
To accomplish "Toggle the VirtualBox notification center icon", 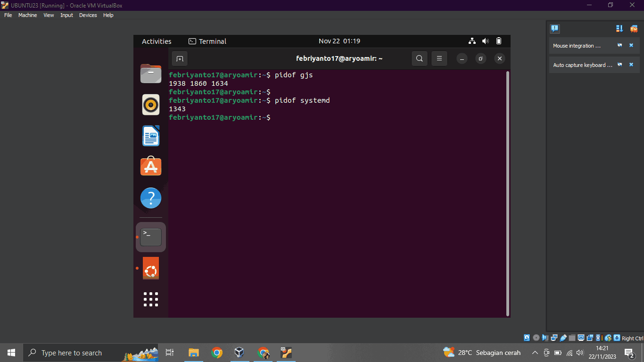I will tap(555, 29).
